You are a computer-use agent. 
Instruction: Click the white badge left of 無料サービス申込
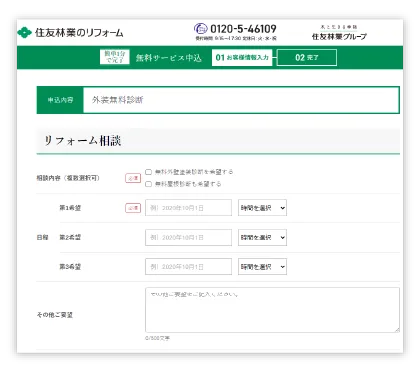[x=115, y=57]
